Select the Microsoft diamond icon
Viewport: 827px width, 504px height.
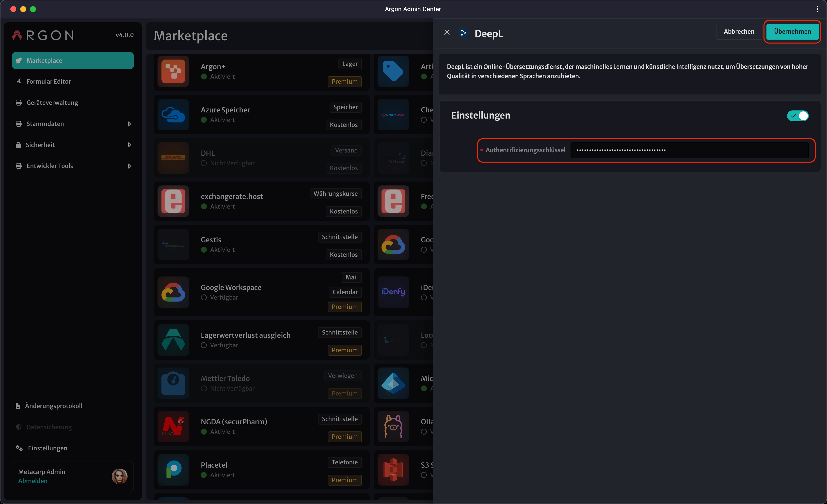(393, 383)
